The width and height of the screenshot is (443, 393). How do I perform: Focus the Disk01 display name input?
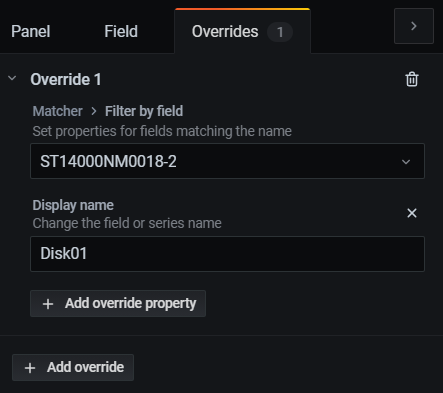pos(227,254)
